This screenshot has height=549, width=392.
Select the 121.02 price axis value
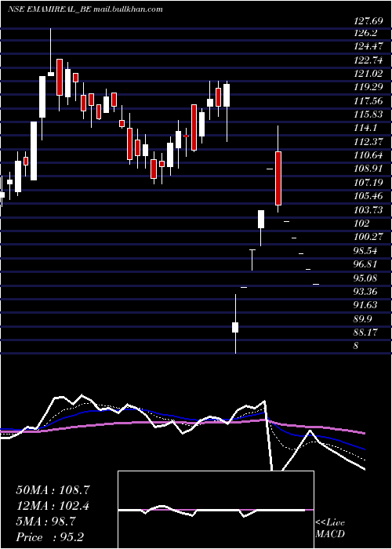[x=368, y=74]
